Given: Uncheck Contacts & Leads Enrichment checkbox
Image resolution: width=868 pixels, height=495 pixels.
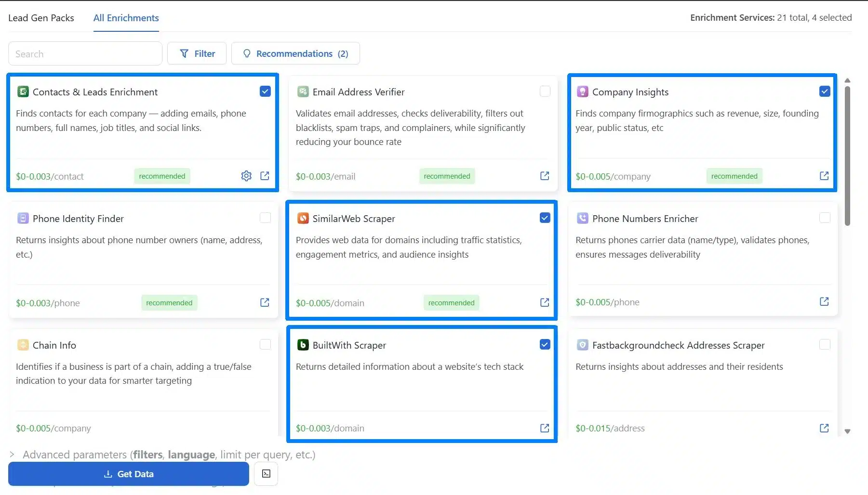Looking at the screenshot, I should 265,91.
